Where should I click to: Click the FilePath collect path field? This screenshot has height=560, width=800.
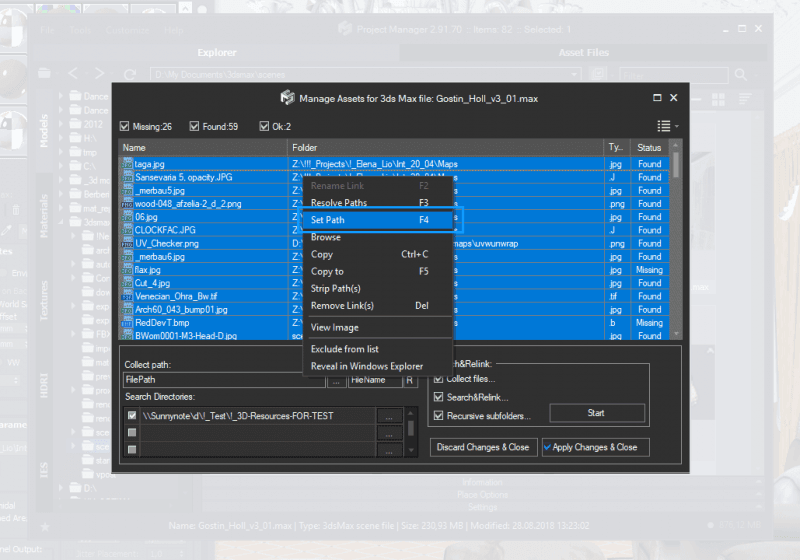tap(224, 380)
